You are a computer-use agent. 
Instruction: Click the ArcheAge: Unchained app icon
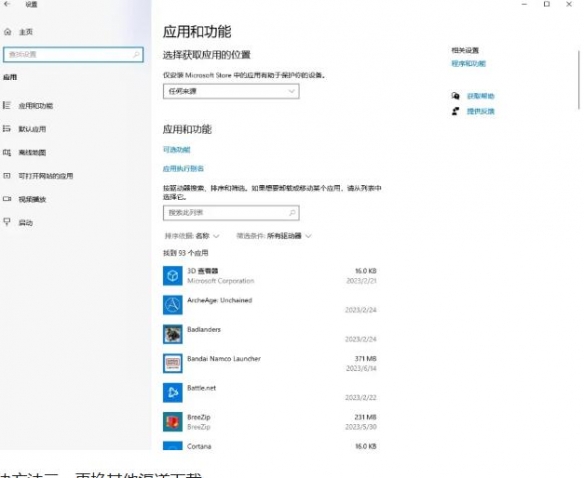pyautogui.click(x=173, y=305)
